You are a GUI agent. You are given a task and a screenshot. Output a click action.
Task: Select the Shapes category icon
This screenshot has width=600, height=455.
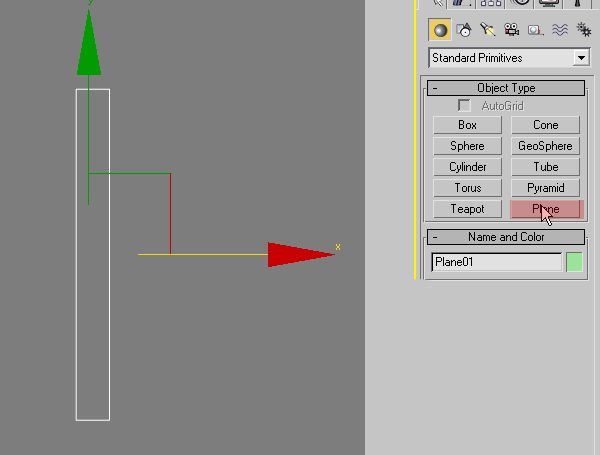tap(463, 30)
